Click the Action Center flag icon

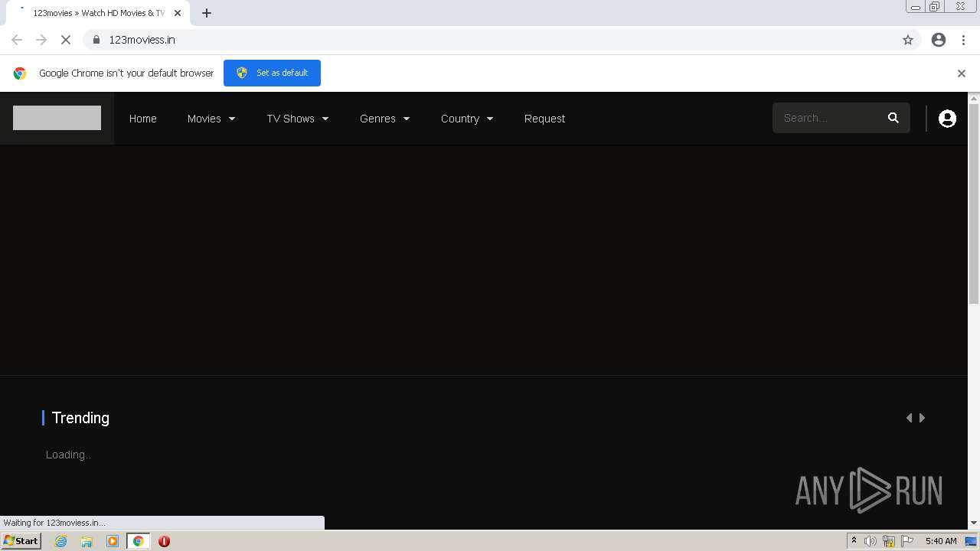[x=908, y=541]
